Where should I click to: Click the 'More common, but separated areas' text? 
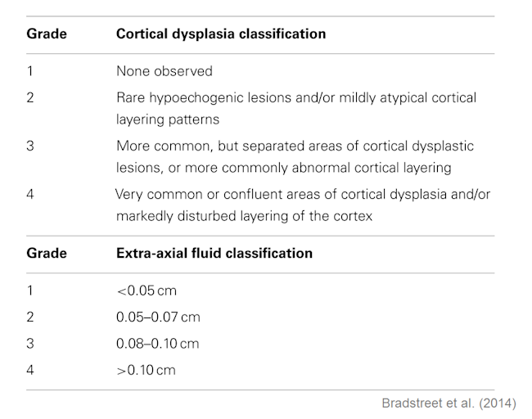pyautogui.click(x=295, y=157)
